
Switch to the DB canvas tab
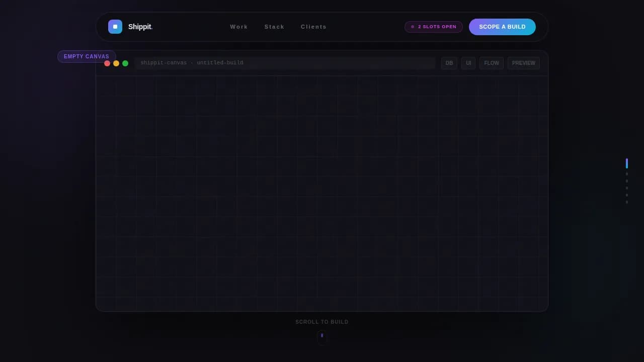(449, 63)
